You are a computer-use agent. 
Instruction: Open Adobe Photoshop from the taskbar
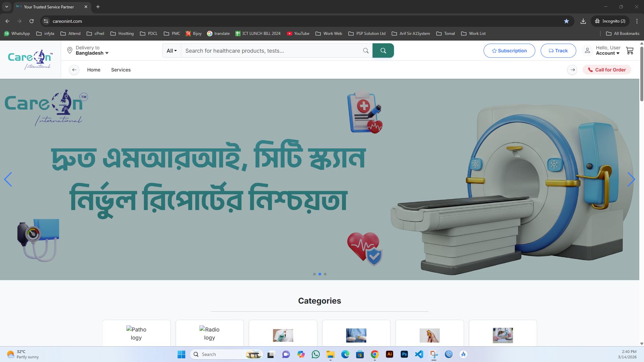click(x=404, y=354)
